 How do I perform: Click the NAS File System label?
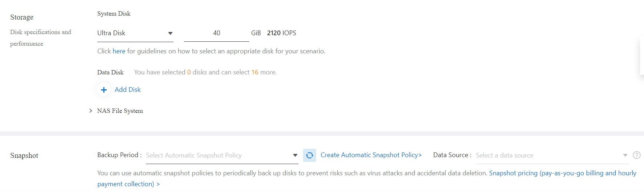click(120, 111)
